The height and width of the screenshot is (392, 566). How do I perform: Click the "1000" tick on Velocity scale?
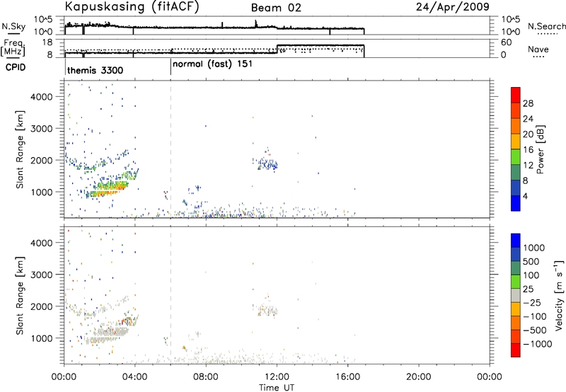(534, 248)
